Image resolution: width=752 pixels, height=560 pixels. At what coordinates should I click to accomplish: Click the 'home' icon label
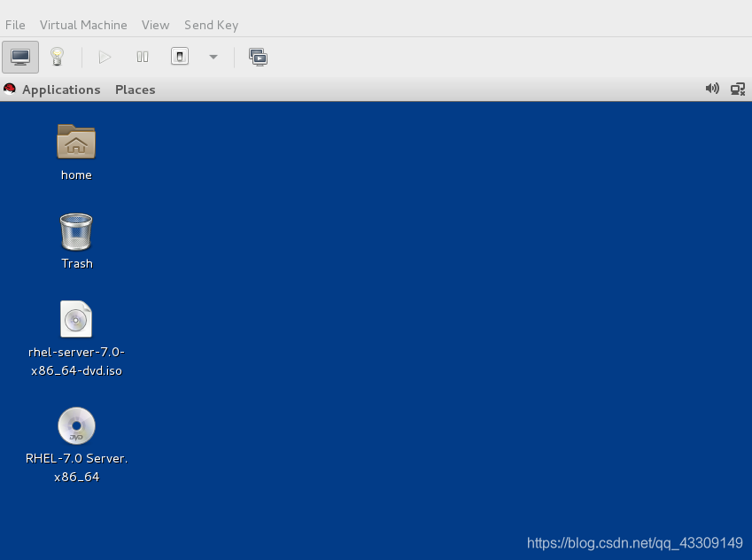tap(76, 175)
